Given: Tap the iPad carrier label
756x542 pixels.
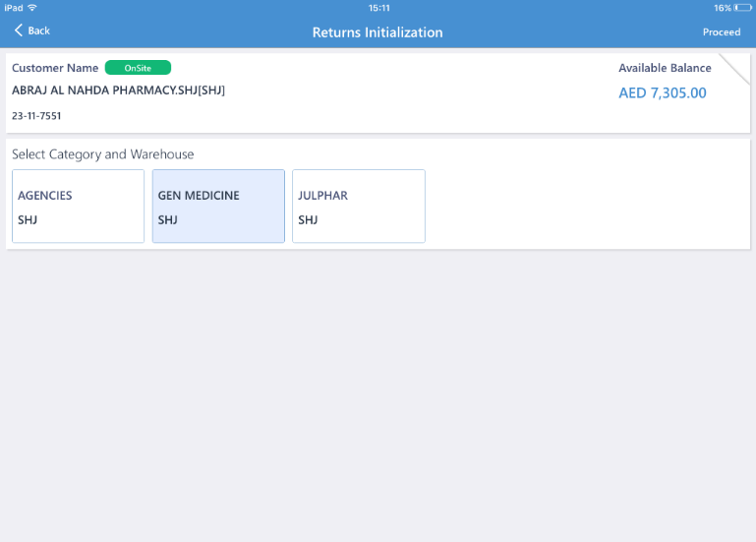Looking at the screenshot, I should (14, 8).
